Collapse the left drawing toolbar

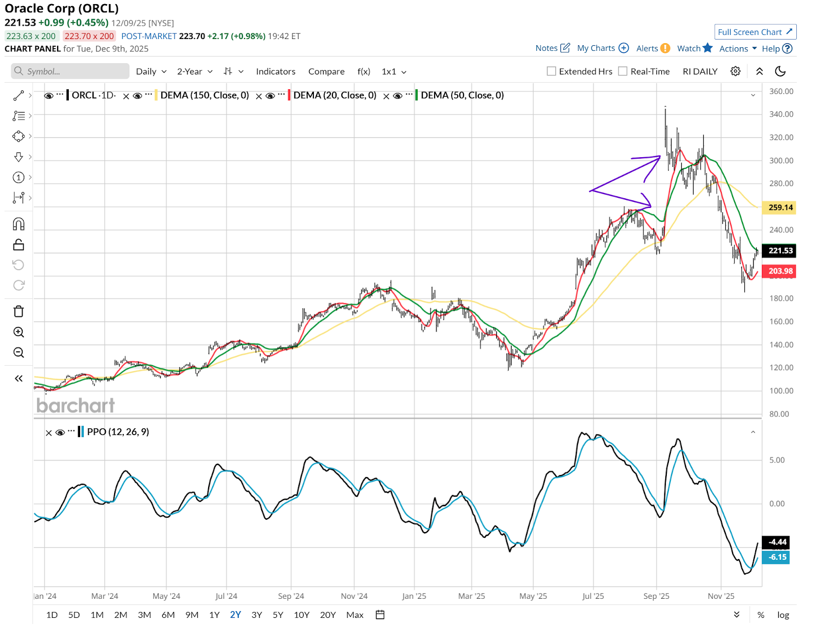pyautogui.click(x=18, y=378)
